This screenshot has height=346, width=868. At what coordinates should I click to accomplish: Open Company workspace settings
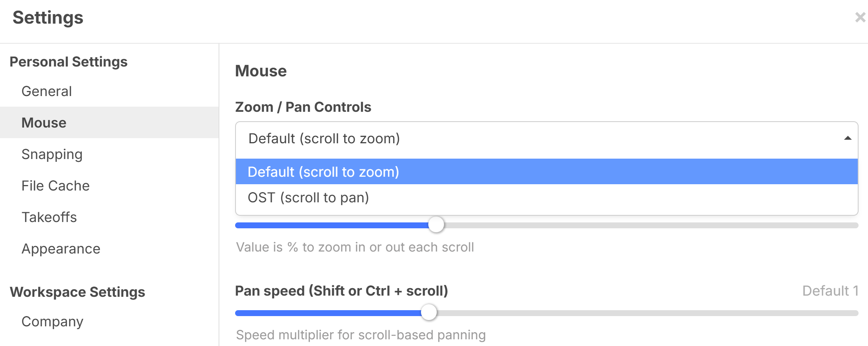(x=52, y=322)
